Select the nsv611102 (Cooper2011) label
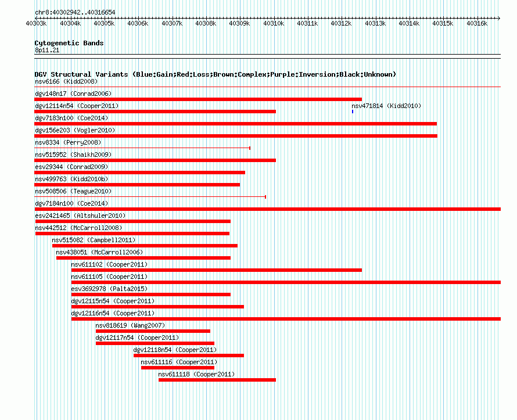The height and width of the screenshot is (420, 517). coord(109,264)
